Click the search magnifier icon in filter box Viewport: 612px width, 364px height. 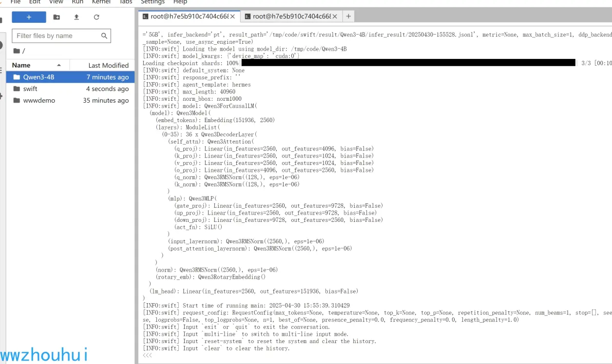click(104, 36)
